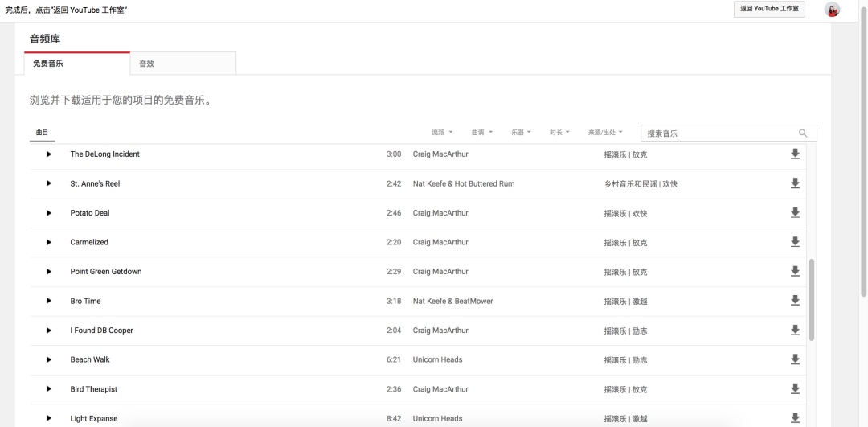Download Bro Time
The height and width of the screenshot is (427, 868).
click(x=795, y=301)
